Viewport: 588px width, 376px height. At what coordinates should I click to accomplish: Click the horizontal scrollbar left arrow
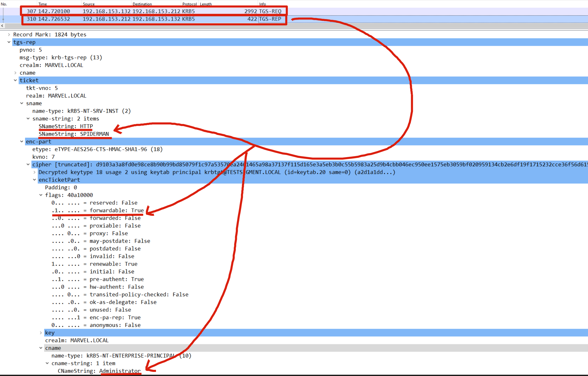point(2,26)
